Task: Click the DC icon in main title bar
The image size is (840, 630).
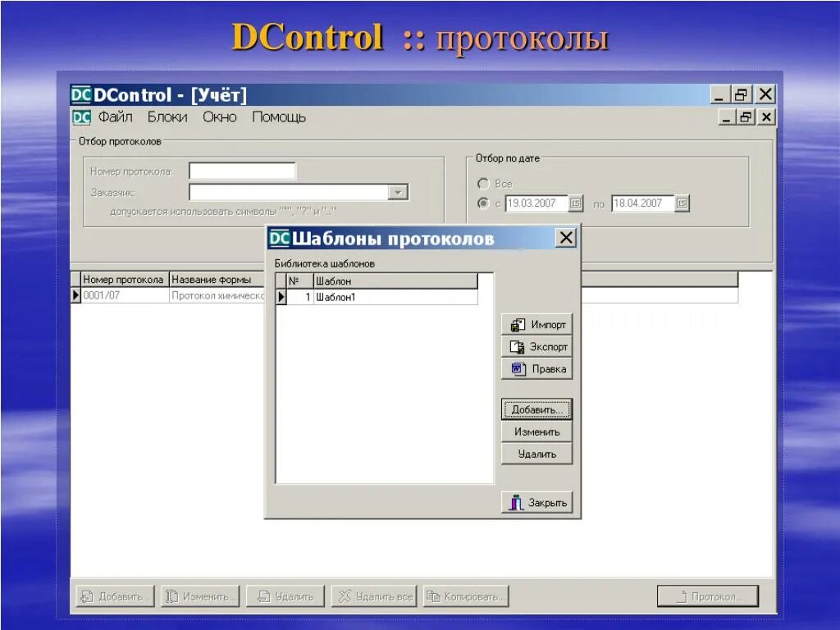Action: point(81,95)
